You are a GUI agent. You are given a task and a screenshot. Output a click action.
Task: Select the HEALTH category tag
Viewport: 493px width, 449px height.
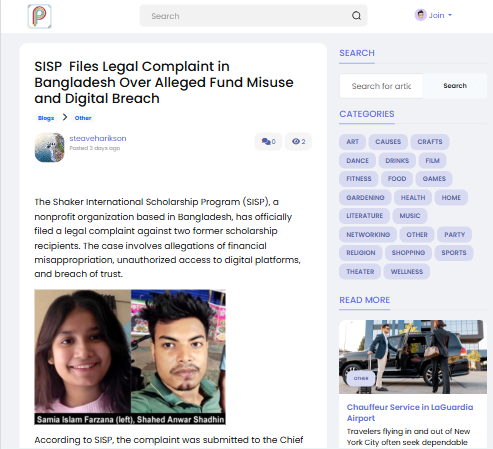pos(413,198)
